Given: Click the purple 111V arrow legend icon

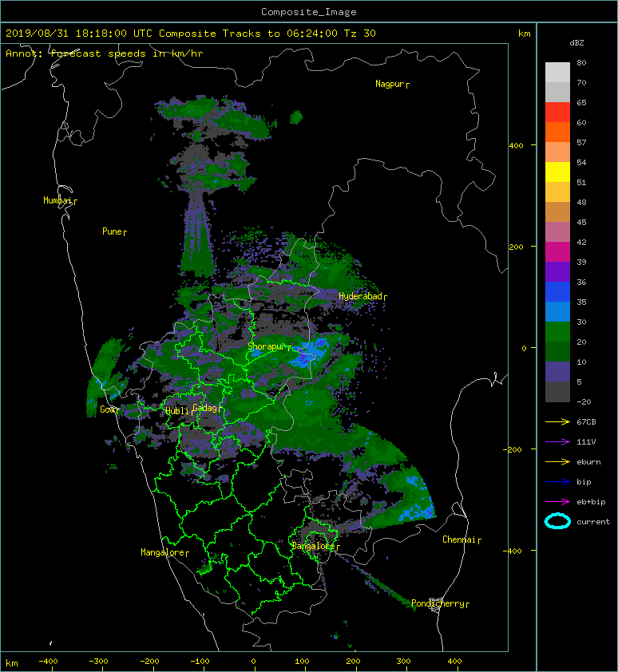Looking at the screenshot, I should click(x=557, y=442).
